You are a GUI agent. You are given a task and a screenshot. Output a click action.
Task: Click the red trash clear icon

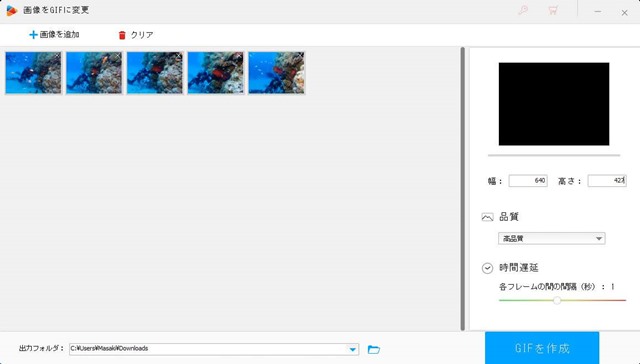point(122,35)
